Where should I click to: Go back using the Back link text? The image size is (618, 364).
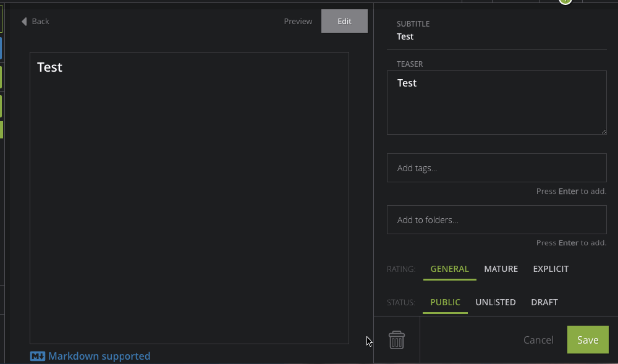tap(40, 22)
